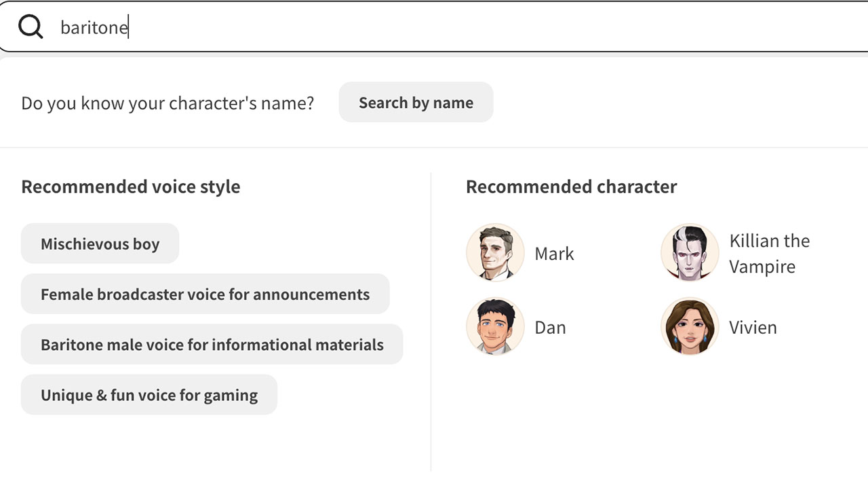Select the "Mischievous boy" voice style
Screen dimensions: 868x483
100,244
